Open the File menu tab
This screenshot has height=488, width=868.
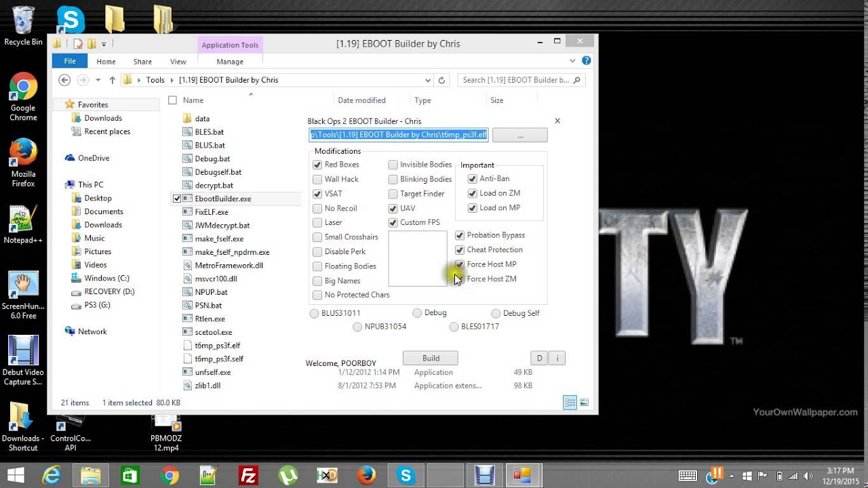70,61
